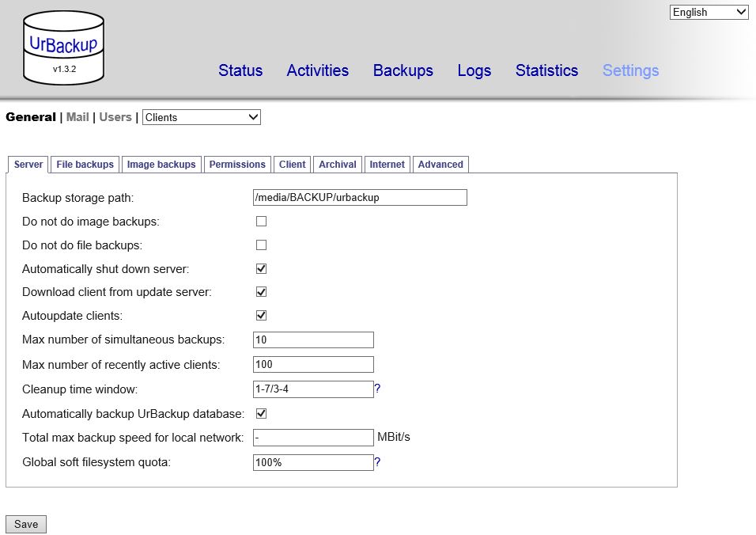Viewport: 756px width, 535px height.
Task: Uncheck Automatically shut down server
Action: tap(261, 268)
